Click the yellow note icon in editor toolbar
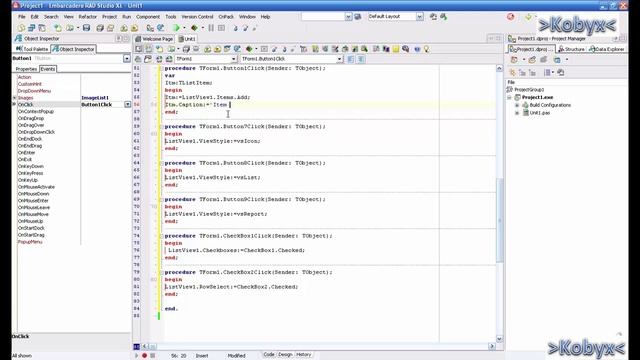The image size is (640, 360). pos(396,49)
